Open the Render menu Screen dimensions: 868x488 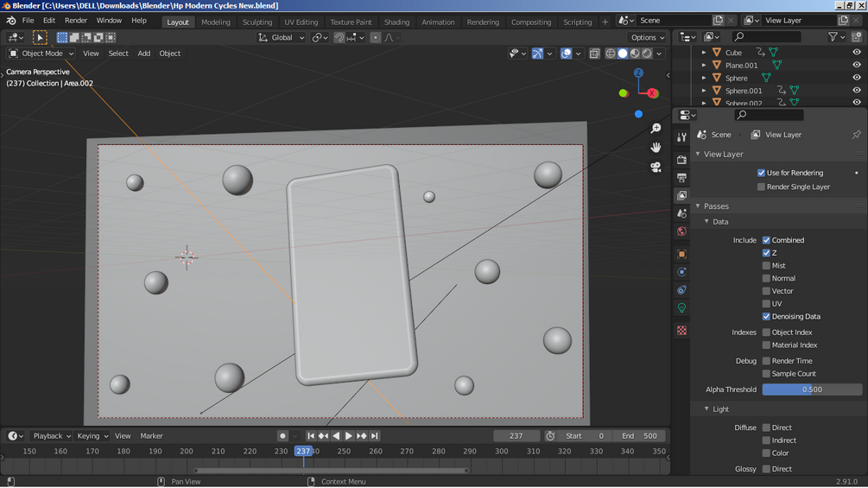pyautogui.click(x=76, y=21)
